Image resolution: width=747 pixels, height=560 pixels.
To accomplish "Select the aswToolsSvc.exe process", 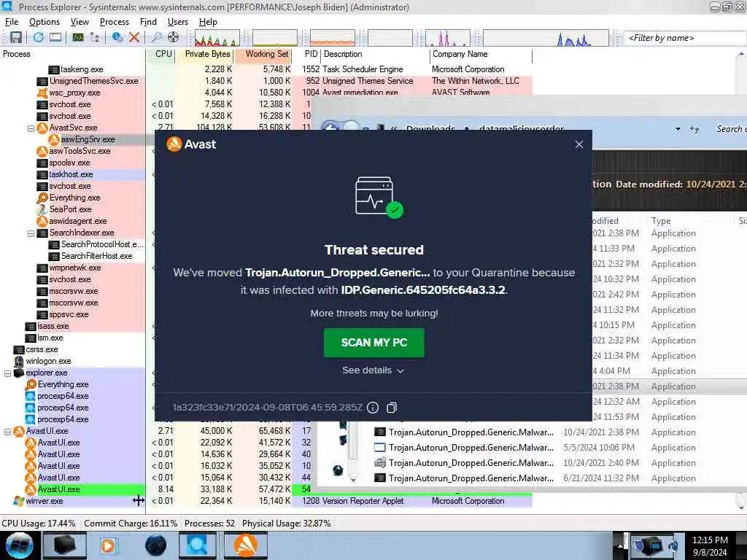I will pyautogui.click(x=80, y=151).
